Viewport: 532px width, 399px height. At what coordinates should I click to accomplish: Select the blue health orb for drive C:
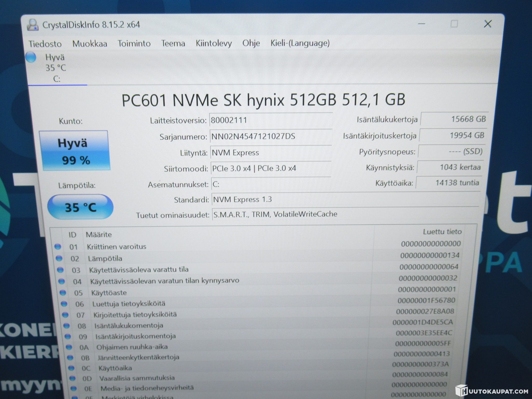point(31,57)
